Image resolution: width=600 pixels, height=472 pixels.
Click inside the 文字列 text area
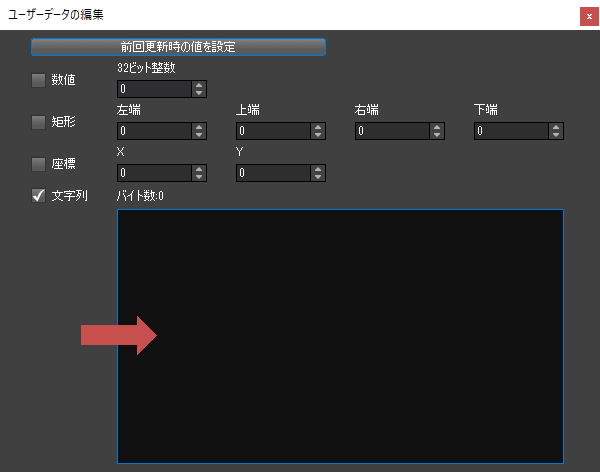(x=340, y=336)
